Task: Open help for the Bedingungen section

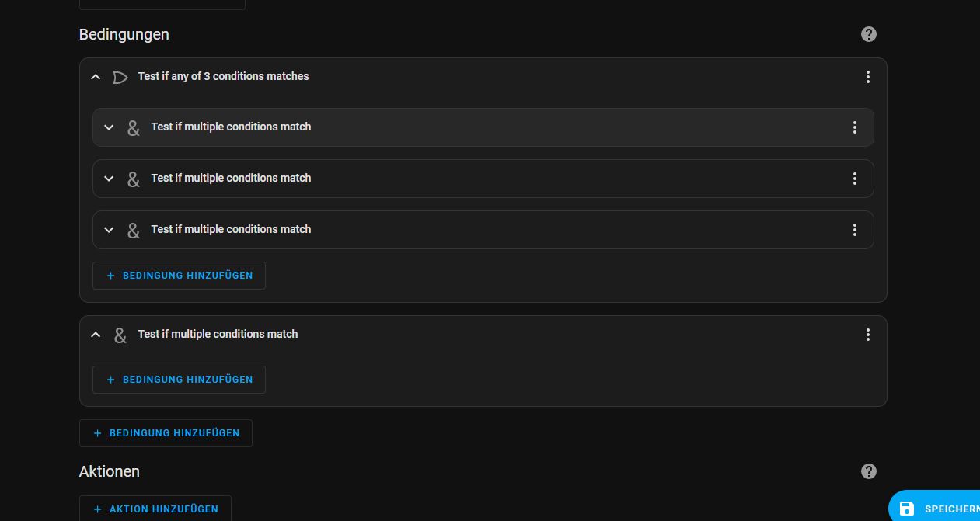Action: [869, 34]
